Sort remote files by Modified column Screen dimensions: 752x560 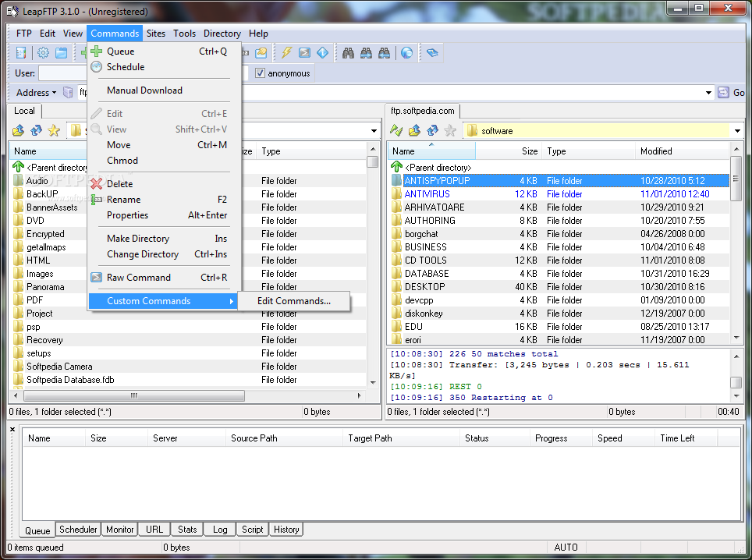[x=656, y=151]
